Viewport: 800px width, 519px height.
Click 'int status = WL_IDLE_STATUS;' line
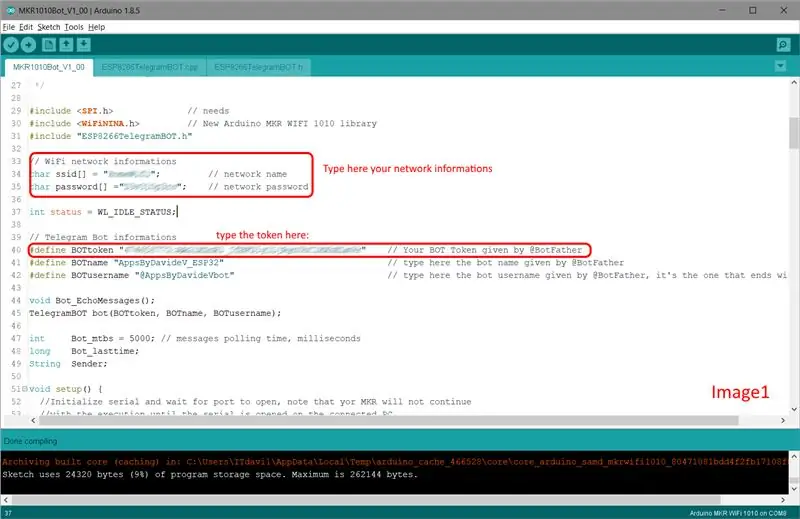[103, 212]
